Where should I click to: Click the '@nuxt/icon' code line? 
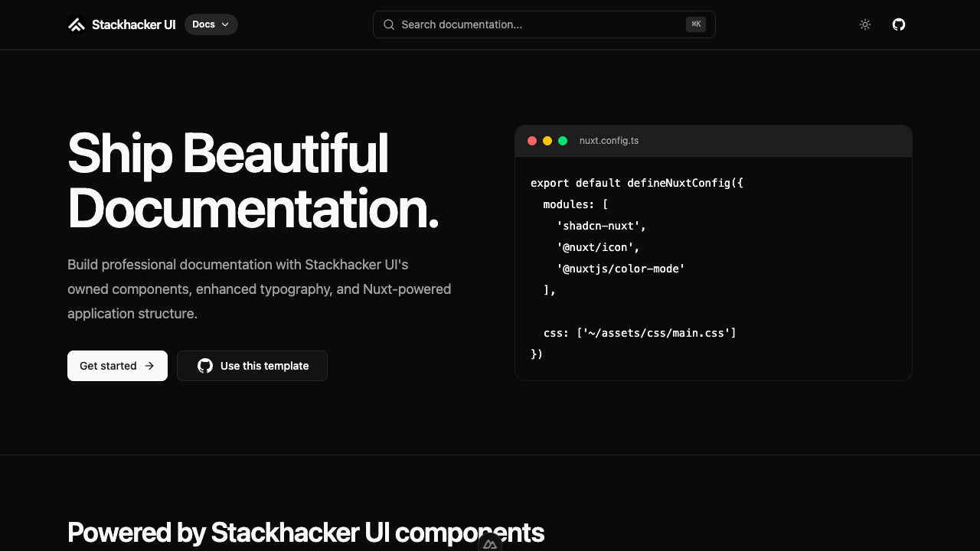pos(598,247)
